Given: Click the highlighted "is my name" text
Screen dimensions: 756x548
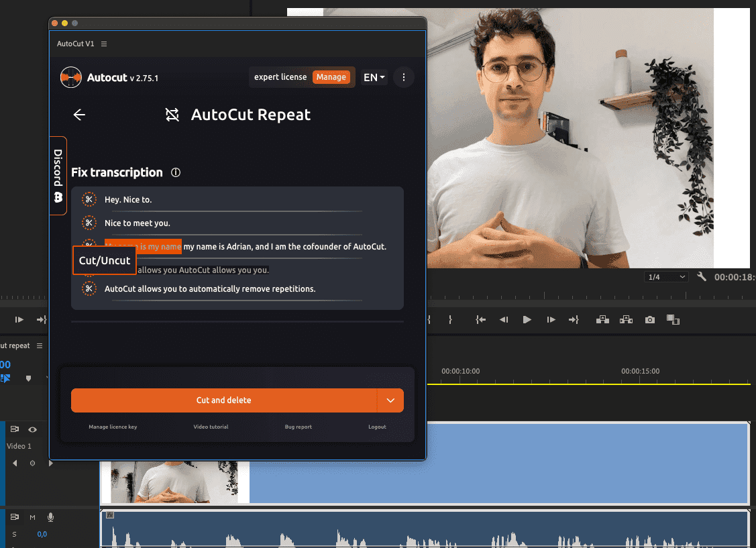Looking at the screenshot, I should [160, 246].
